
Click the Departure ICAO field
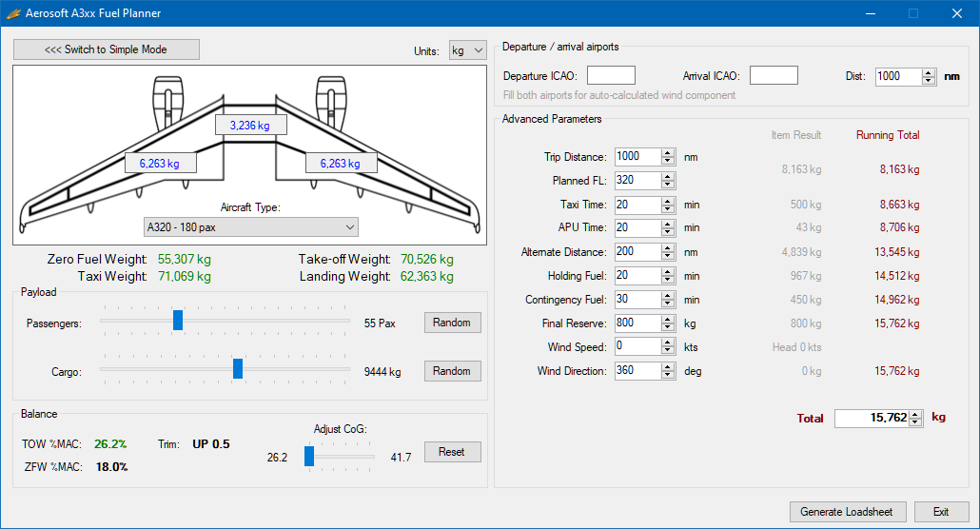611,76
